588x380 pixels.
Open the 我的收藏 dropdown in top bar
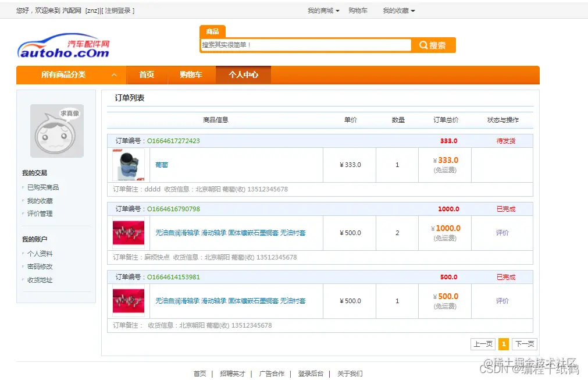click(x=398, y=11)
